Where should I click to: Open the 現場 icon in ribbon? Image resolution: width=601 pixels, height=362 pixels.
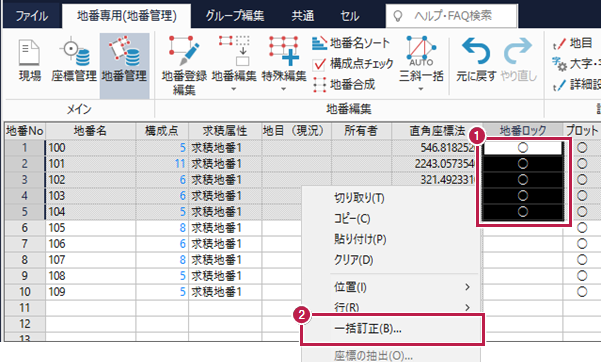[x=30, y=61]
